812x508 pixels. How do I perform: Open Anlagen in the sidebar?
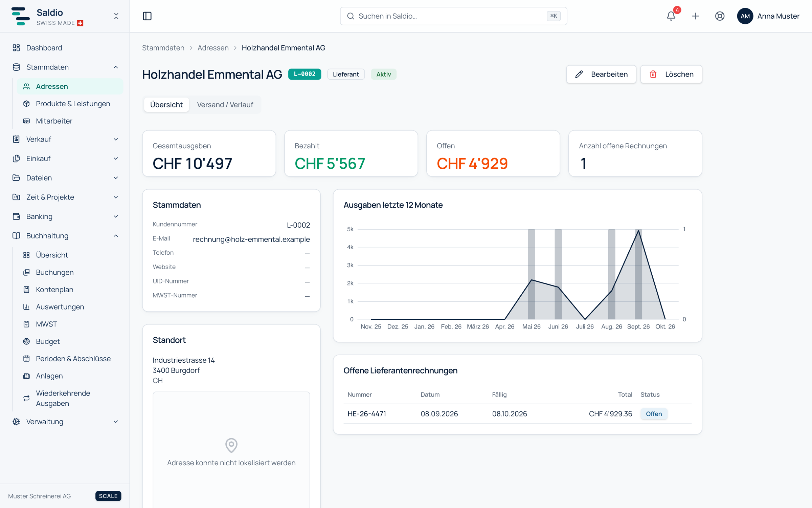[70, 376]
